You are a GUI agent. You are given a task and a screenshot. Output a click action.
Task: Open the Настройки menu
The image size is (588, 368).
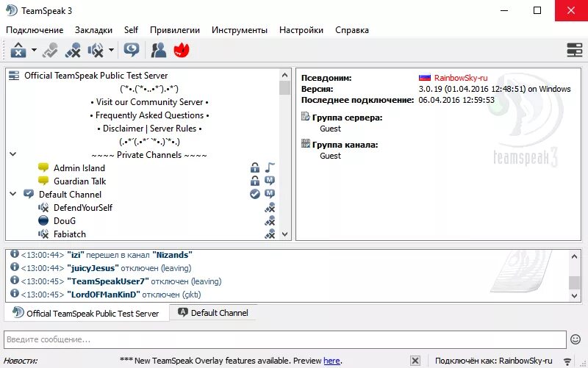[x=301, y=30]
